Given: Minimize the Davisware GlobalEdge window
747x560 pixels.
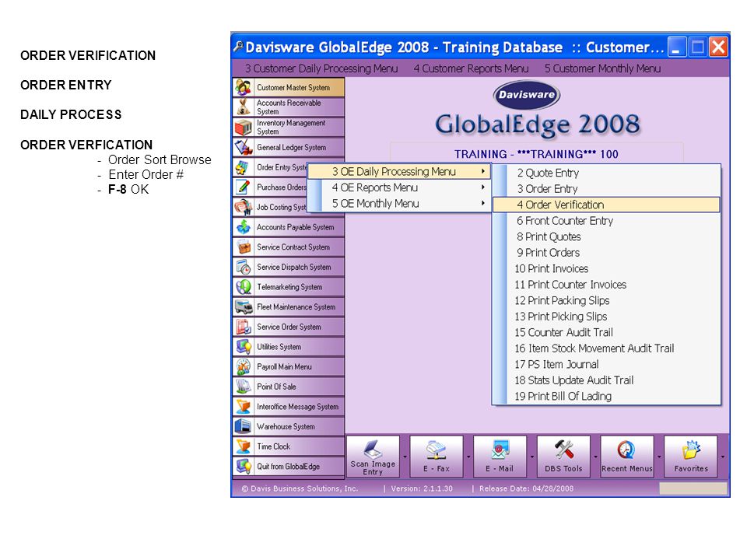Looking at the screenshot, I should pyautogui.click(x=676, y=47).
